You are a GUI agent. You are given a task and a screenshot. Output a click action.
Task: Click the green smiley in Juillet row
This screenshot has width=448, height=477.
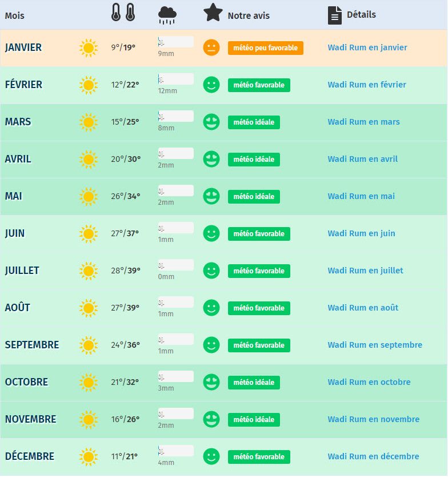click(x=211, y=271)
